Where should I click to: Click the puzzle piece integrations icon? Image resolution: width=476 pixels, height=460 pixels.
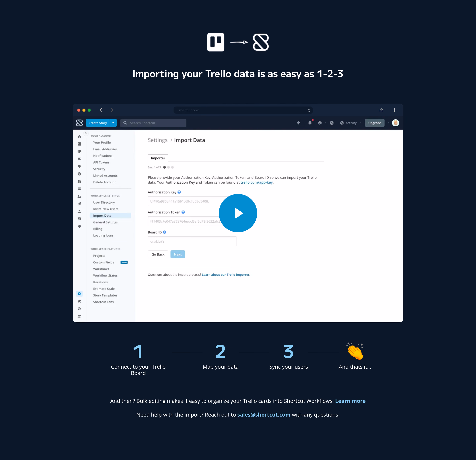pos(79,301)
